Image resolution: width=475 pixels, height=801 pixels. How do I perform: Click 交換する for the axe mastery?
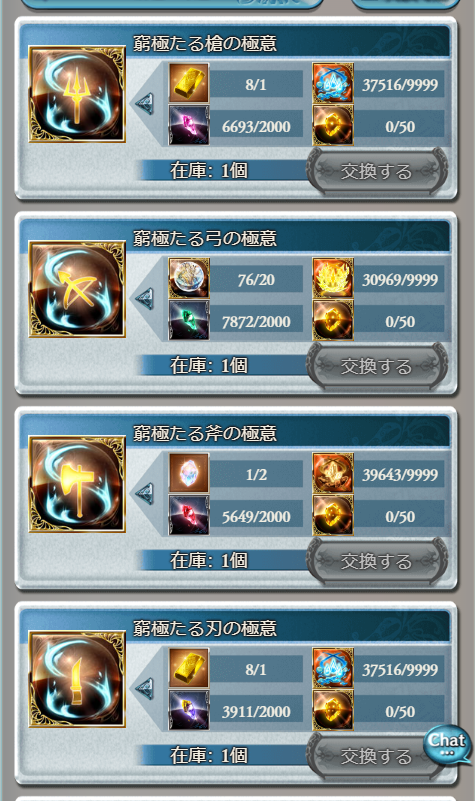click(377, 561)
